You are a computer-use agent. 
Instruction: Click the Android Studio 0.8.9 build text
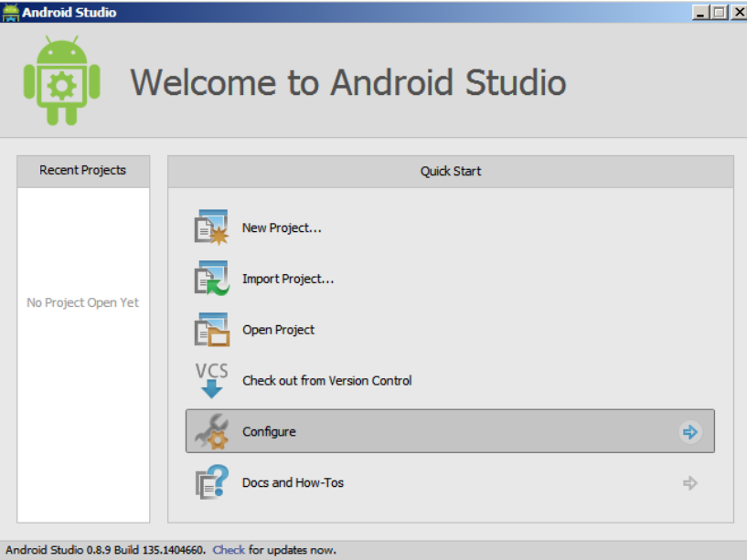(x=106, y=550)
